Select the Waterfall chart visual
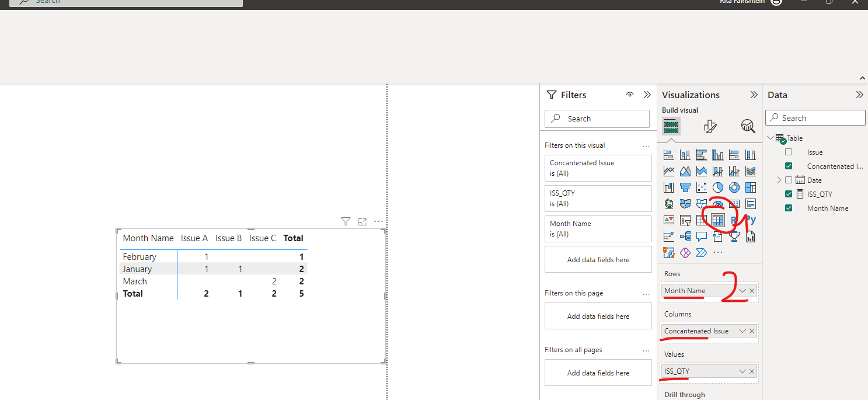 tap(669, 187)
